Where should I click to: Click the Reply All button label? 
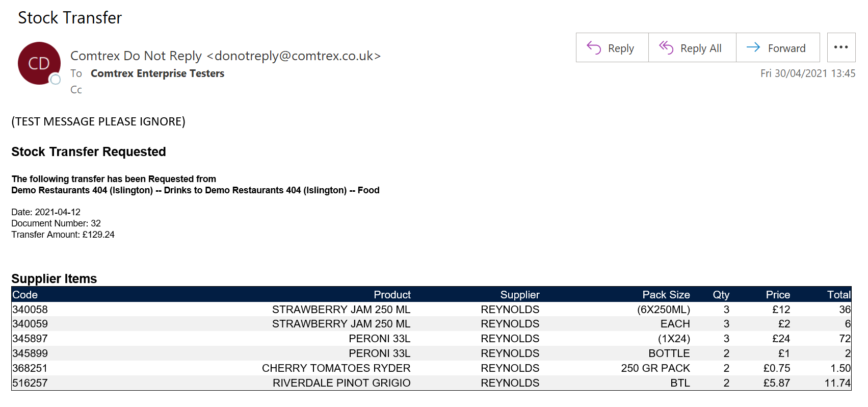(701, 48)
